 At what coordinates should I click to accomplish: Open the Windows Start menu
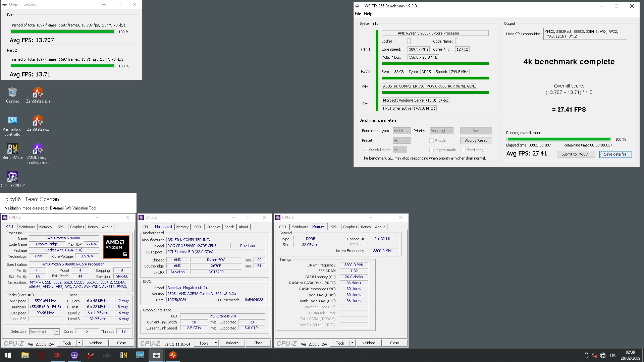tap(8, 355)
